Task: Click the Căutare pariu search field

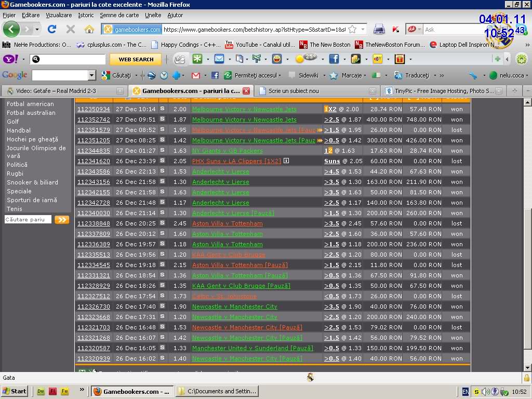Action: (x=28, y=220)
